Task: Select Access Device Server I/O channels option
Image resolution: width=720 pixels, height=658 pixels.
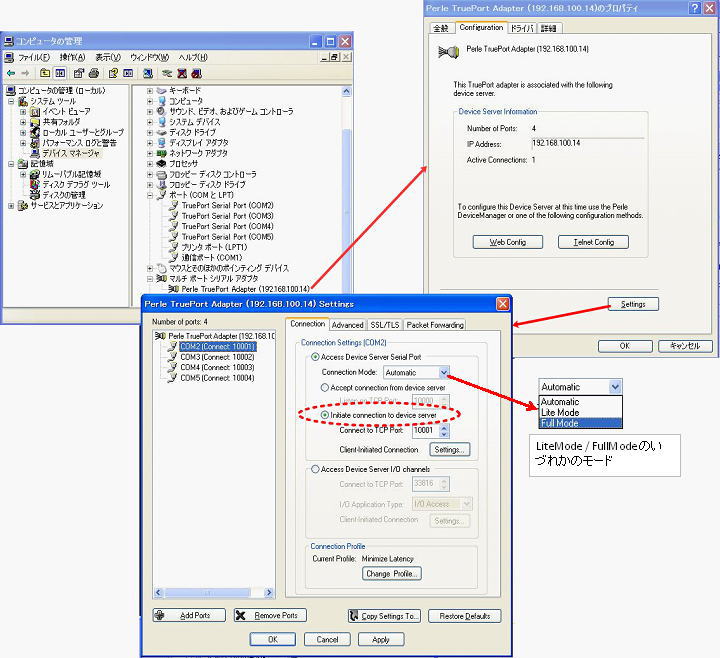Action: (316, 469)
